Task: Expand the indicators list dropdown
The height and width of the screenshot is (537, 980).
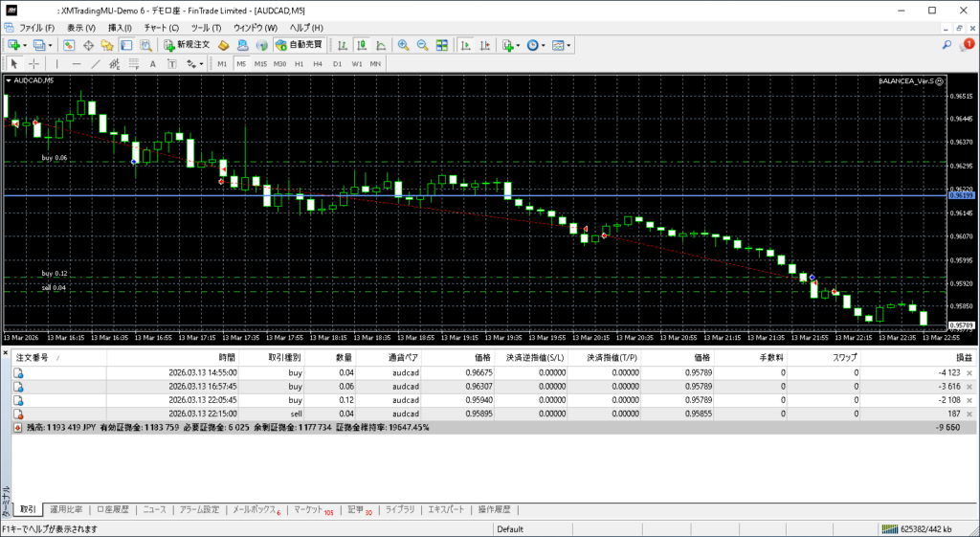Action: [x=518, y=45]
